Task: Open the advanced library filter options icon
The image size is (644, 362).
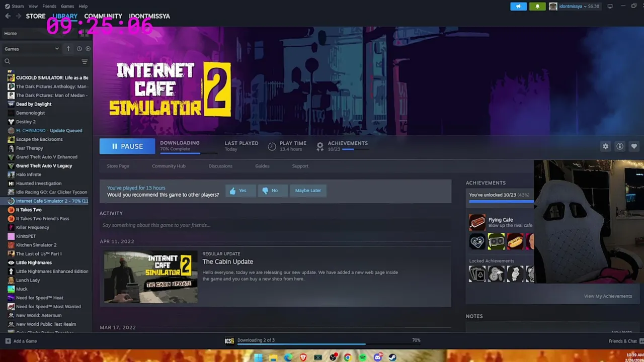Action: (x=85, y=61)
